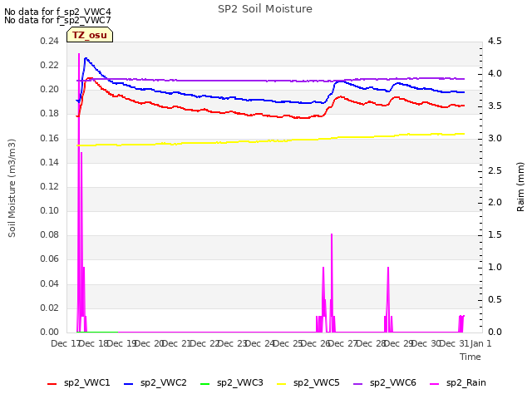Click the 0.20 left axis tick label
The width and height of the screenshot is (532, 399).
[x=49, y=90]
